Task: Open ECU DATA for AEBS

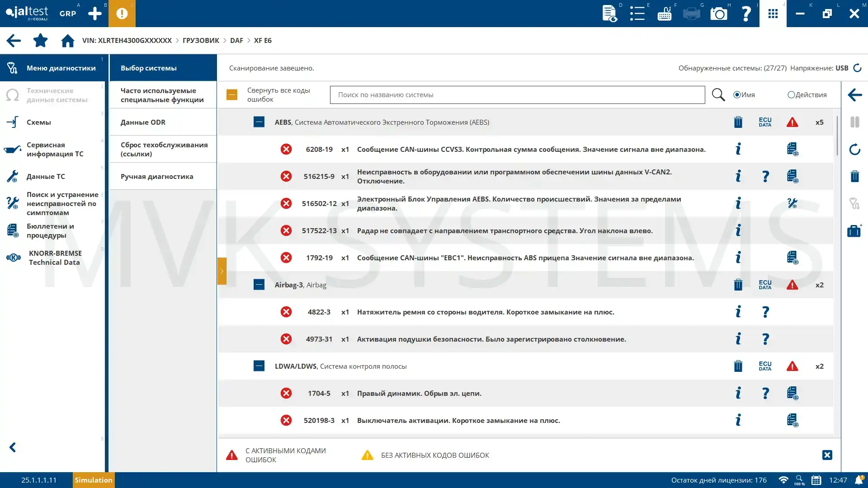Action: tap(765, 122)
